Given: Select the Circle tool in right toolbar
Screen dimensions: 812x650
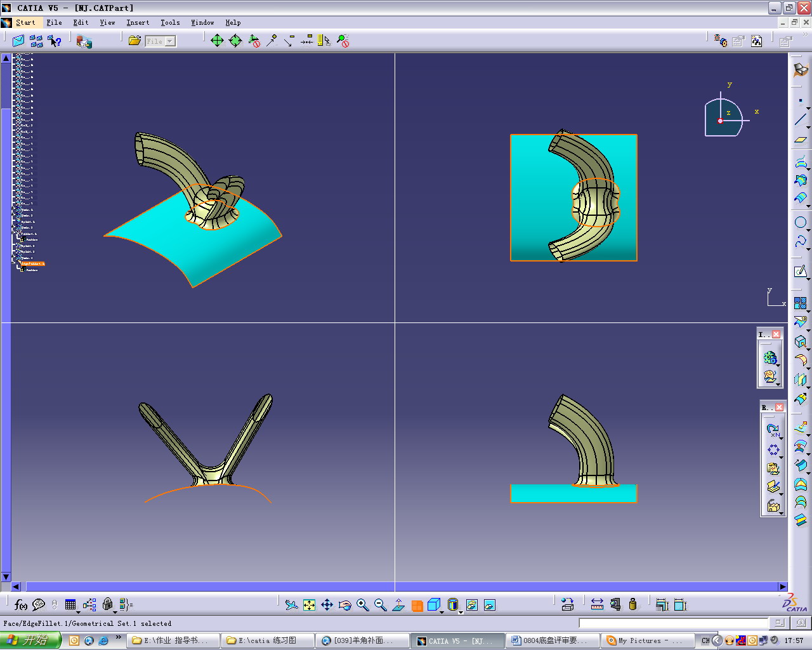Looking at the screenshot, I should pos(801,223).
